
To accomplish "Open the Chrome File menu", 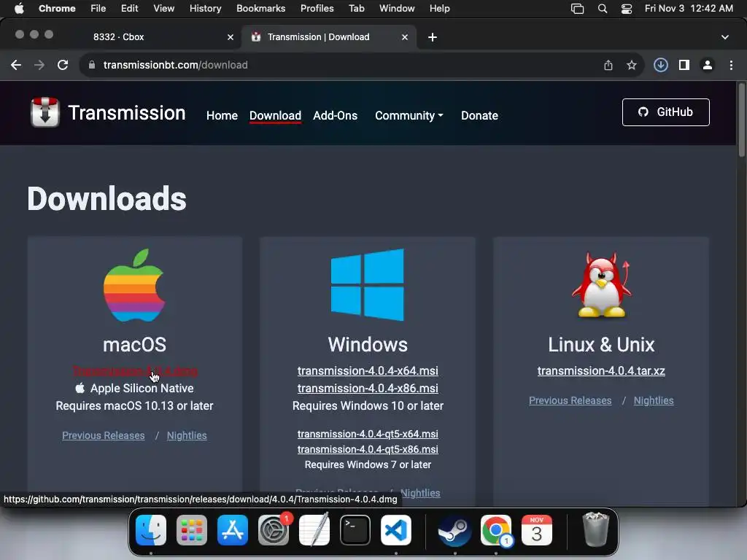I will [x=98, y=9].
